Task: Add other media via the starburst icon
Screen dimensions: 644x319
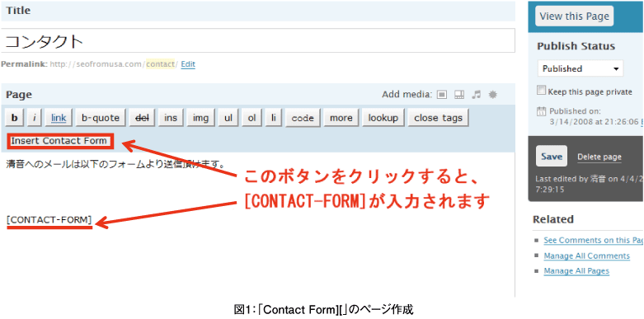Action: (x=493, y=95)
